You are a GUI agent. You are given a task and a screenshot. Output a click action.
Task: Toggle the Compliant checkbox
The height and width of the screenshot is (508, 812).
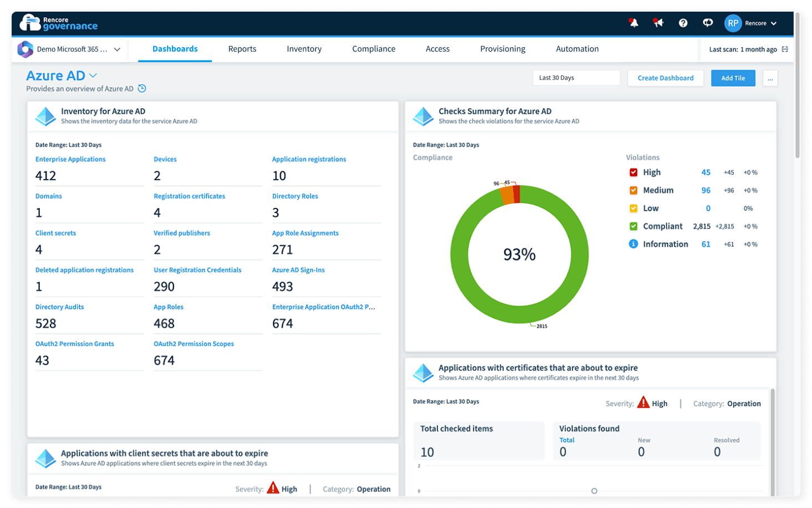tap(633, 226)
